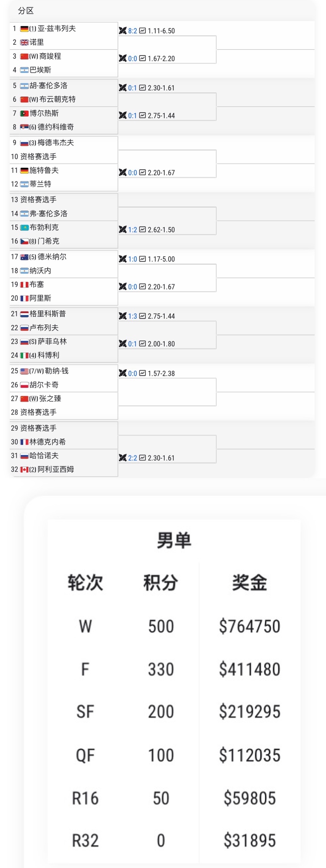Open odds chart icon next to 1.57-2.38
The height and width of the screenshot is (868, 326).
(x=142, y=373)
